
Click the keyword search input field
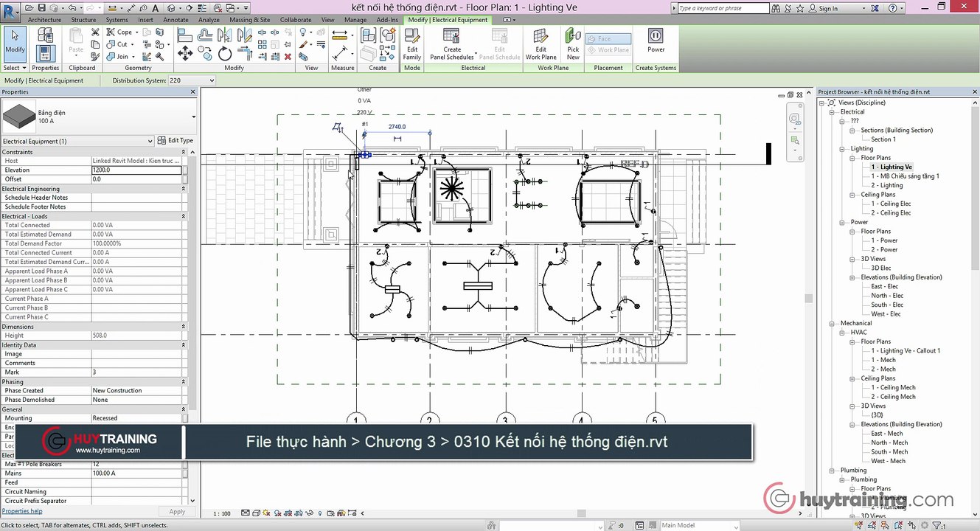coord(725,8)
